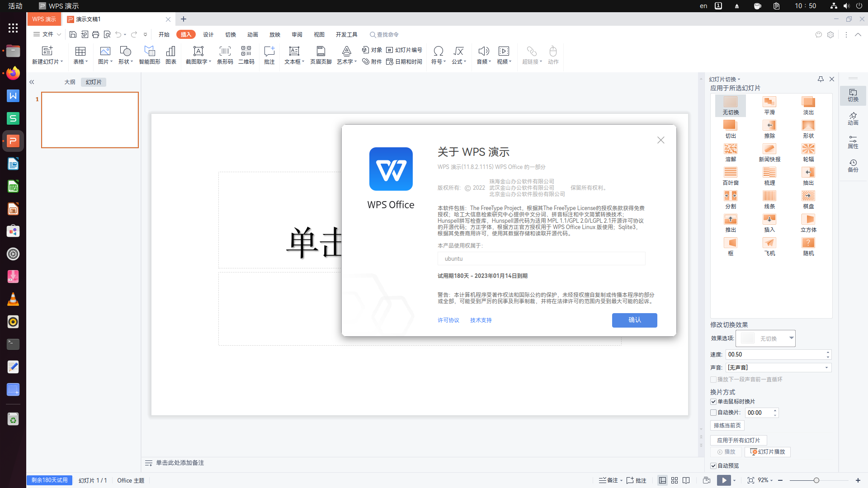The width and height of the screenshot is (868, 488).
Task: Click the 图片 picture icon
Action: coord(105,51)
